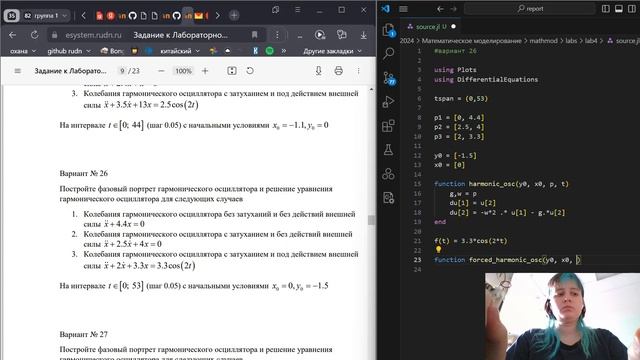
Task: Zoom in the PDF with plus
Action: point(205,71)
